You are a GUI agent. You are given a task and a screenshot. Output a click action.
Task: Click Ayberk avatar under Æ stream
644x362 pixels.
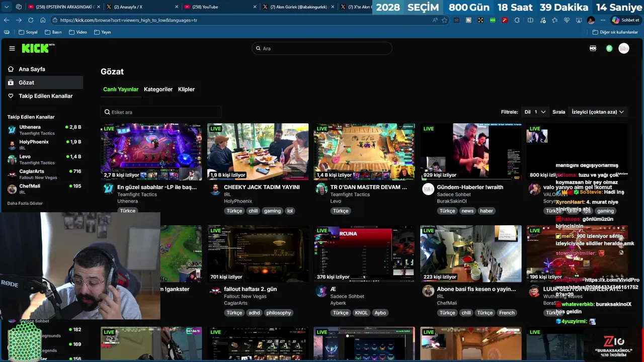tap(321, 291)
